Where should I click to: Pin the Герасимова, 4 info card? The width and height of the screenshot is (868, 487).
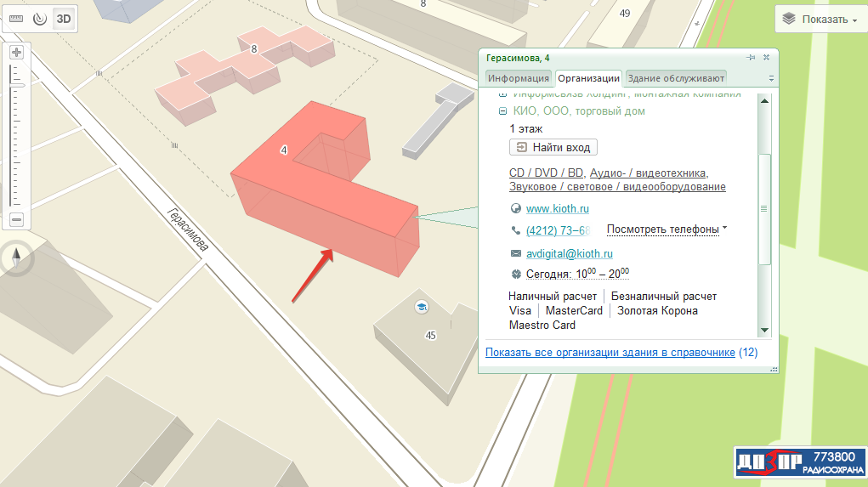tap(751, 58)
